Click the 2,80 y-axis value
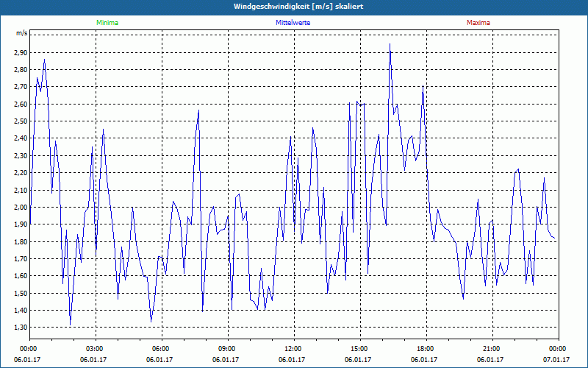Image resolution: width=588 pixels, height=368 pixels. click(21, 69)
